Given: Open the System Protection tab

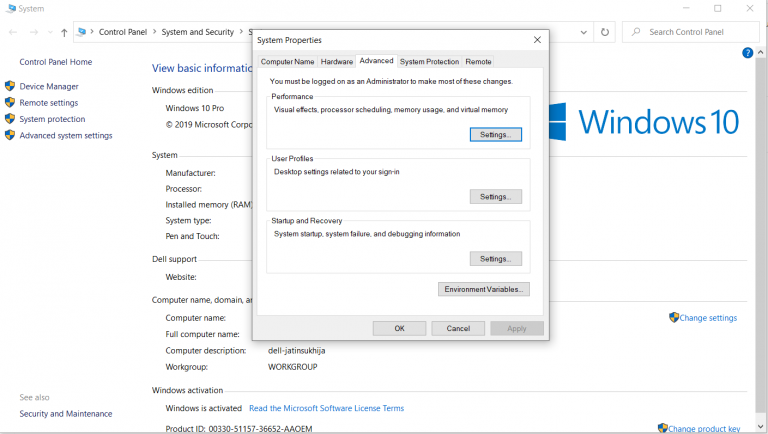Looking at the screenshot, I should click(x=429, y=62).
